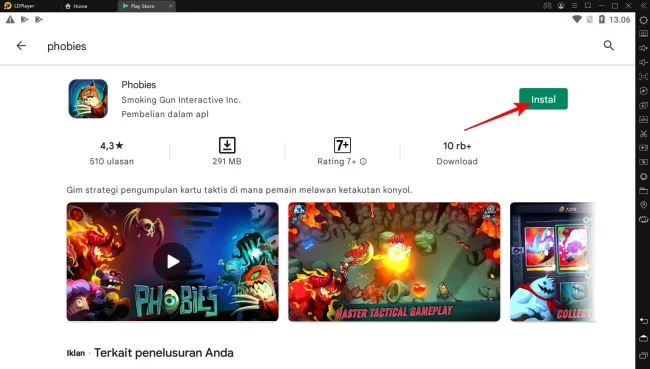
Task: Open the card collection screenshot
Action: point(553,262)
